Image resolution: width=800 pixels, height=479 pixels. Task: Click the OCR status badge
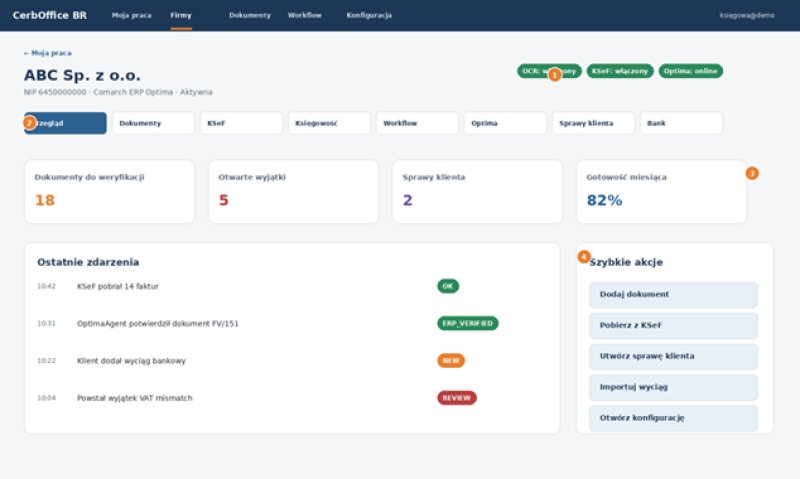549,71
